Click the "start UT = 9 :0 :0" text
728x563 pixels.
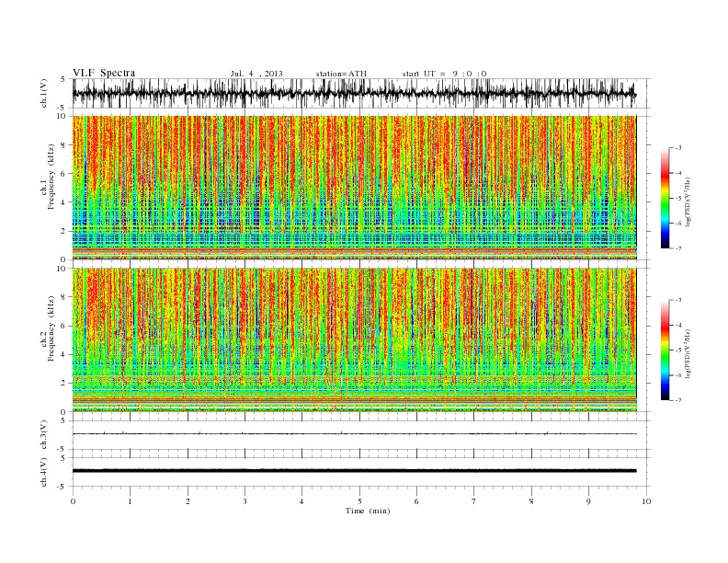444,74
